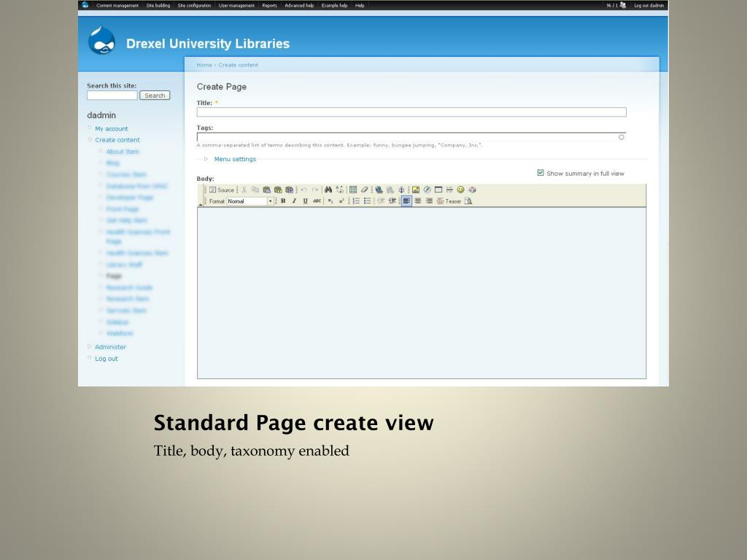The width and height of the screenshot is (747, 560).
Task: Toggle Show summary in full view
Action: 541,173
